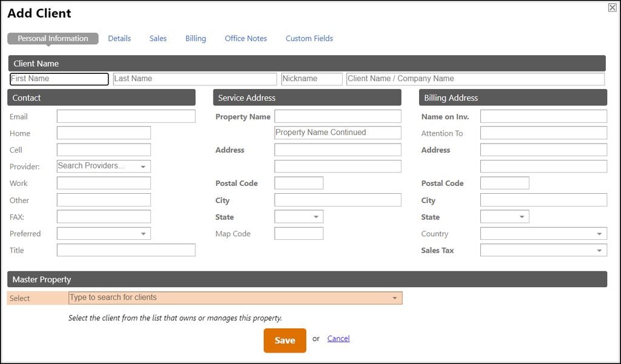Click the first Service Address line field
This screenshot has width=621, height=364.
[338, 150]
